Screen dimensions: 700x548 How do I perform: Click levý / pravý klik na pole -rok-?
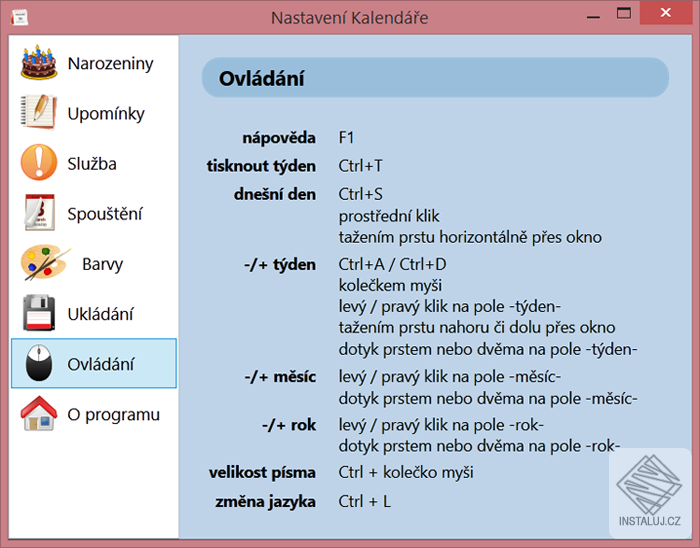(441, 425)
